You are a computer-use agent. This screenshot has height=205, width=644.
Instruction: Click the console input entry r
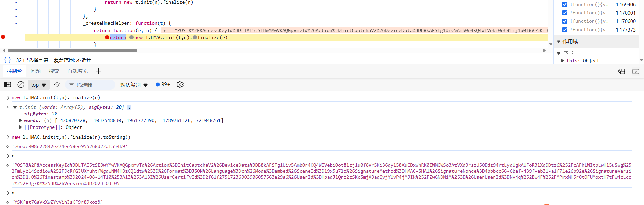point(13,156)
